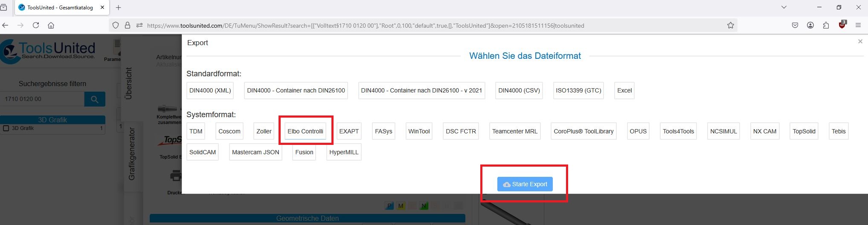Close the ToolsUnited - Gesamtkatalog tab
The height and width of the screenshot is (225, 868).
pyautogui.click(x=102, y=8)
